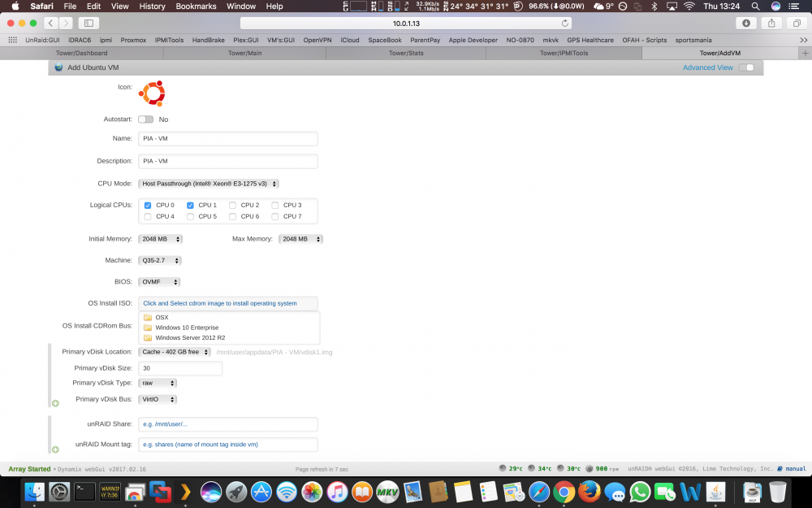Open WhatsApp in the dock
This screenshot has height=508, width=812.
[640, 492]
